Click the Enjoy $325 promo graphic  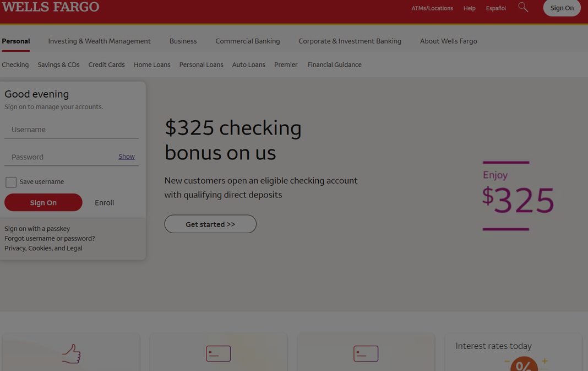518,196
